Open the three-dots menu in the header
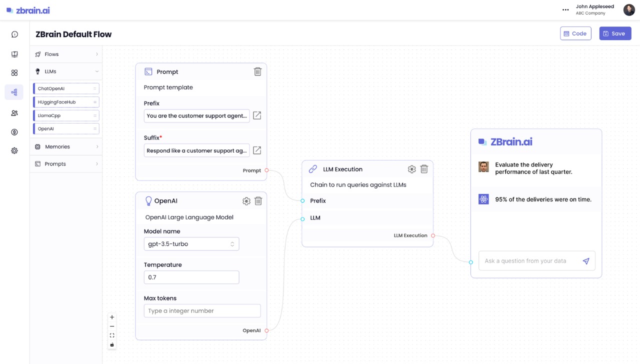This screenshot has height=364, width=640. pos(565,9)
